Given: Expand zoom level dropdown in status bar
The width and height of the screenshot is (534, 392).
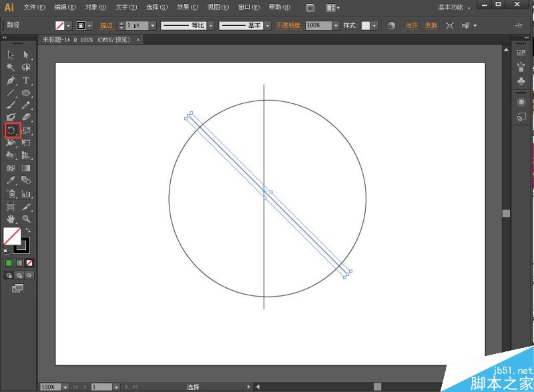Looking at the screenshot, I should pos(65,387).
